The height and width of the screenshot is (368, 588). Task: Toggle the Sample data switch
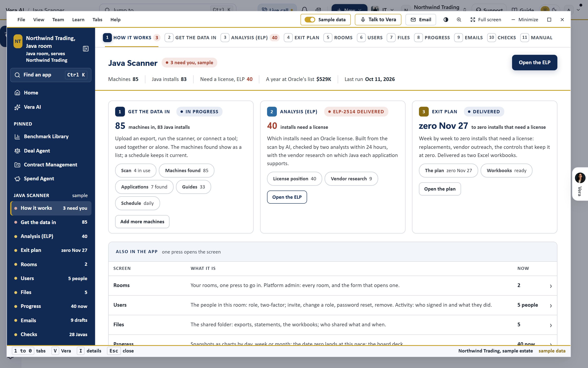point(310,20)
